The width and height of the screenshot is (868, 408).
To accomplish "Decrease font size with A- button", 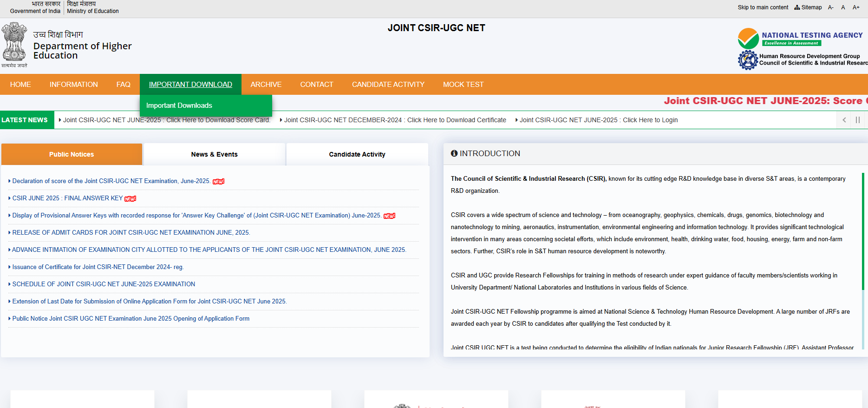I will click(831, 7).
